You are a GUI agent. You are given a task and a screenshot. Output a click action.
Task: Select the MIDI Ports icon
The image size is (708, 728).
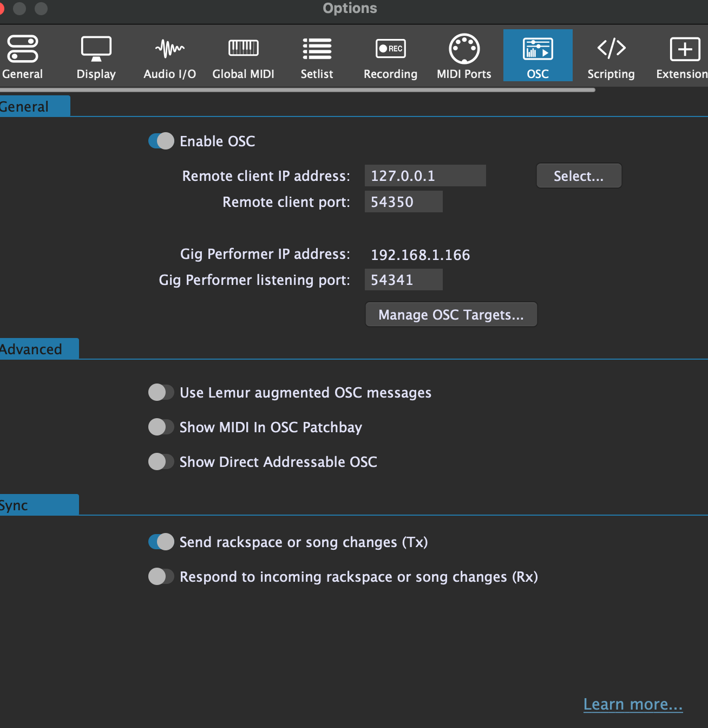pos(464,50)
